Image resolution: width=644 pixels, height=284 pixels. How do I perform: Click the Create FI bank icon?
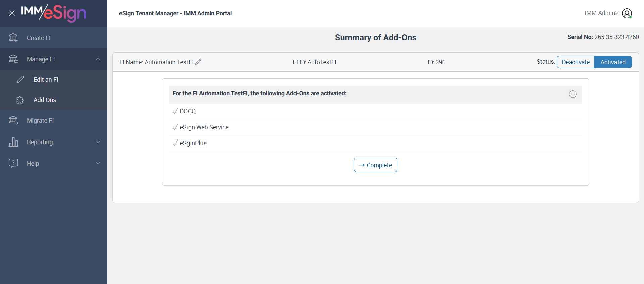[13, 38]
